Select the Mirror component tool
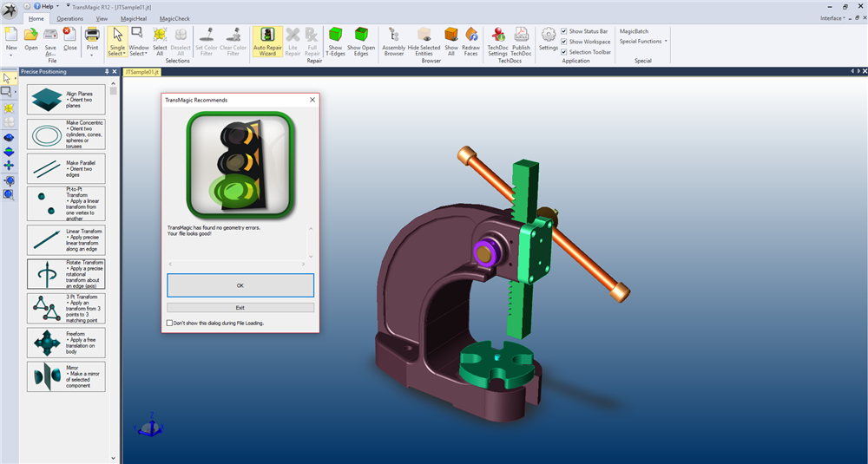 [x=66, y=376]
